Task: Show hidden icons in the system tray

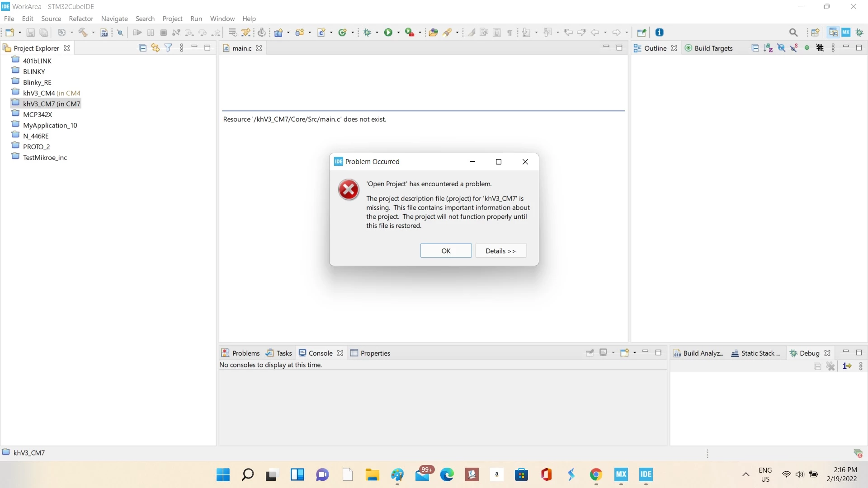Action: pos(746,474)
